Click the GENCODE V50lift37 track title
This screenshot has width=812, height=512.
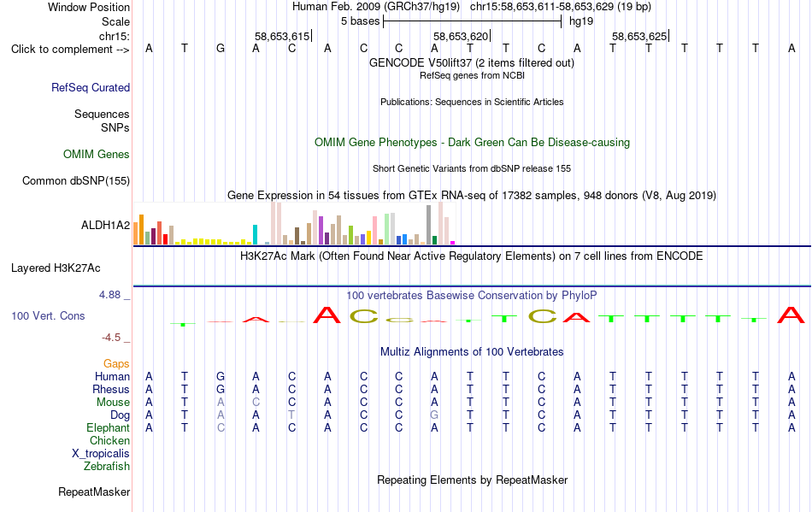click(x=472, y=62)
